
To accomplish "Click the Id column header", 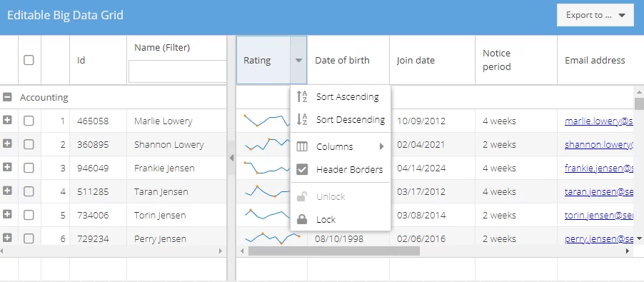I will (x=98, y=61).
